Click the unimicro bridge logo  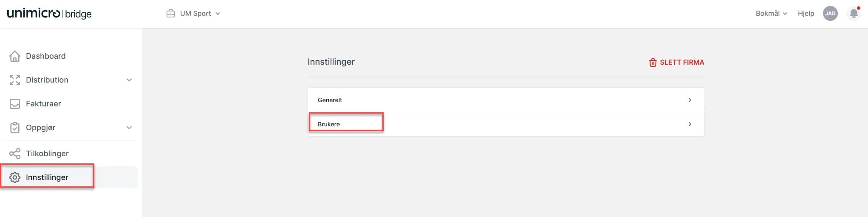pos(49,14)
